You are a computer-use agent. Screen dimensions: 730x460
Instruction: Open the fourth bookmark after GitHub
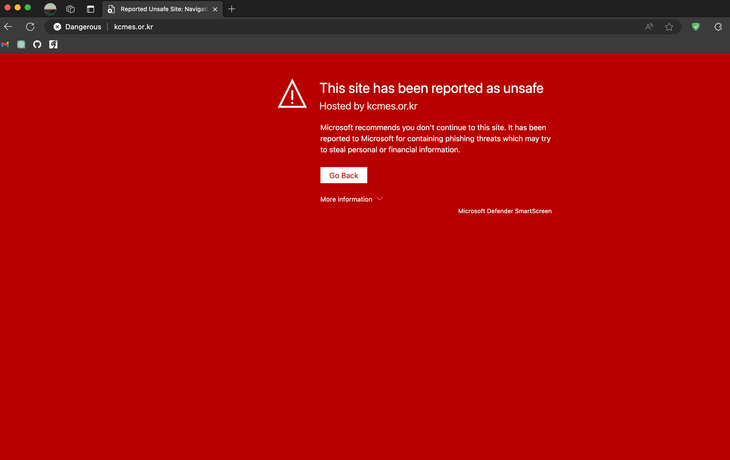point(53,44)
